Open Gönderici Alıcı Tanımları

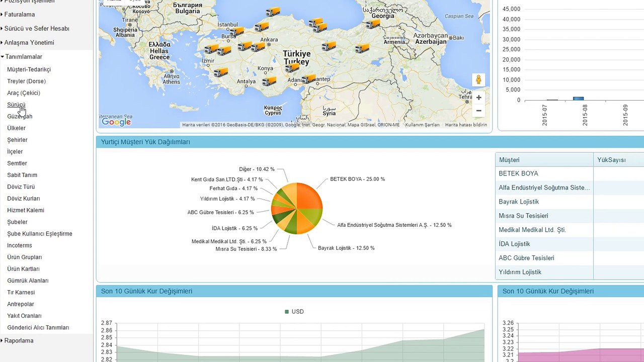(38, 327)
